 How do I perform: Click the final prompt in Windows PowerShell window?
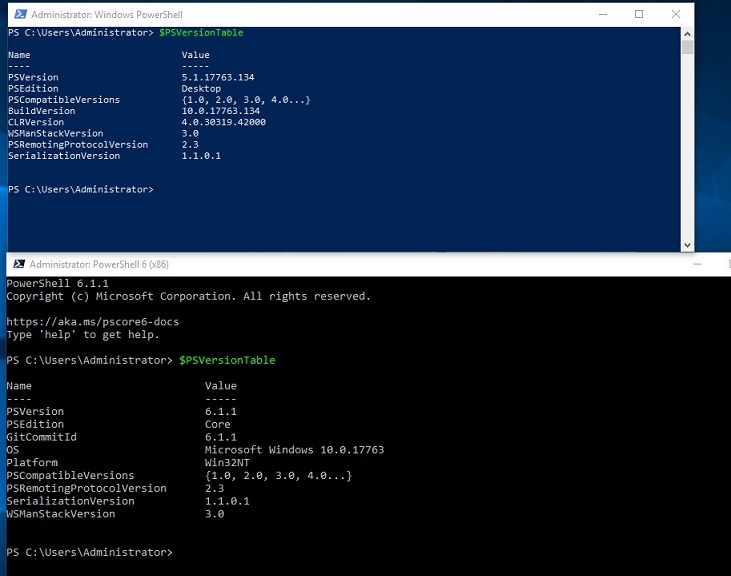81,190
